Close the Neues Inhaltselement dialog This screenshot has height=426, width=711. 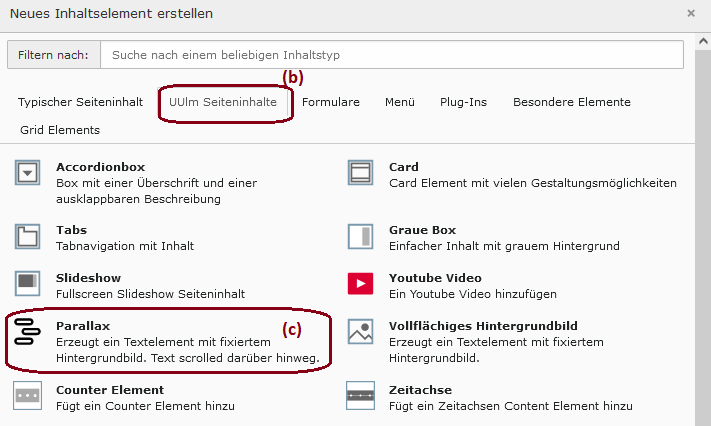(x=691, y=14)
